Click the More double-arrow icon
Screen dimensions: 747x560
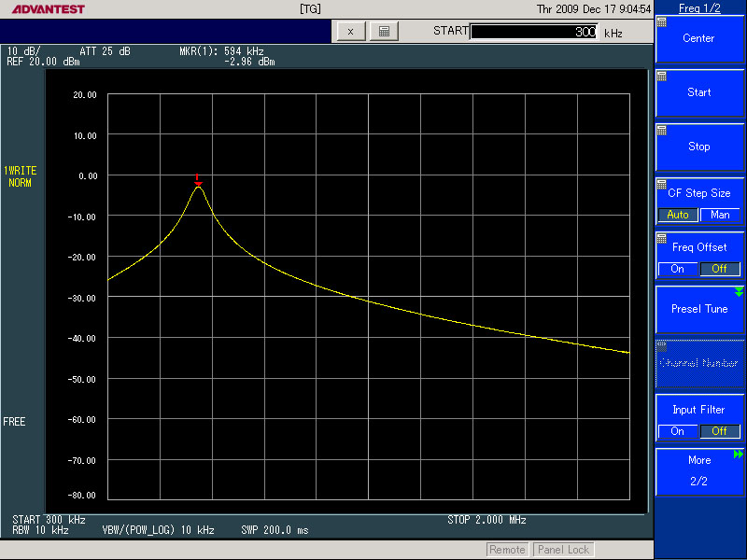pyautogui.click(x=739, y=455)
